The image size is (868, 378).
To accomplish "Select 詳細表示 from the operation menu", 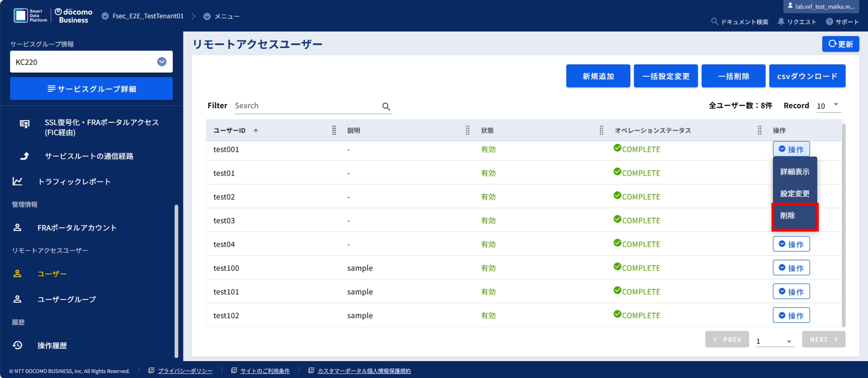I will pyautogui.click(x=795, y=172).
